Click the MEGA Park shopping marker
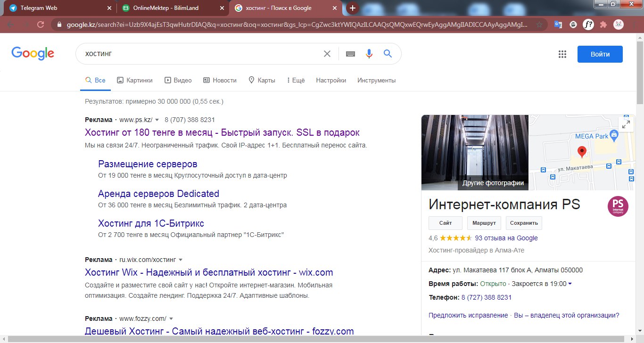The height and width of the screenshot is (343, 644). 613,136
